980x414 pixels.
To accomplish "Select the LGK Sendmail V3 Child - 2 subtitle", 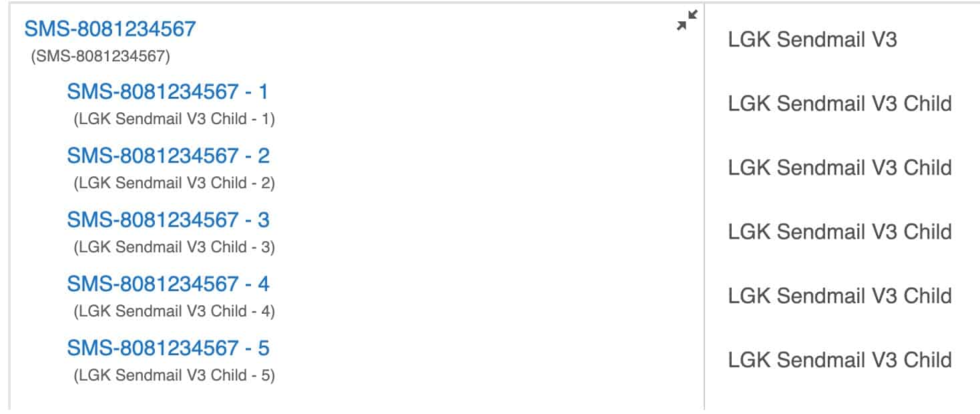I will coord(174,183).
